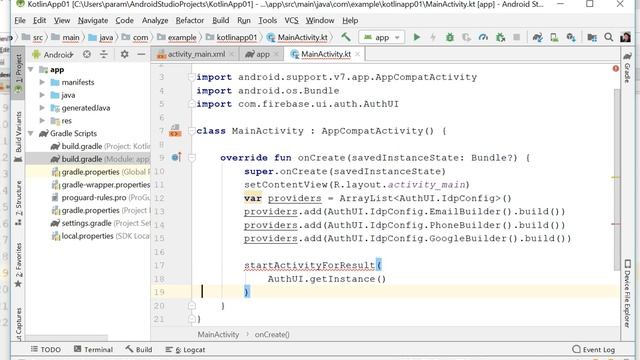Open the app run configuration dropdown
The width and height of the screenshot is (640, 360).
click(382, 37)
